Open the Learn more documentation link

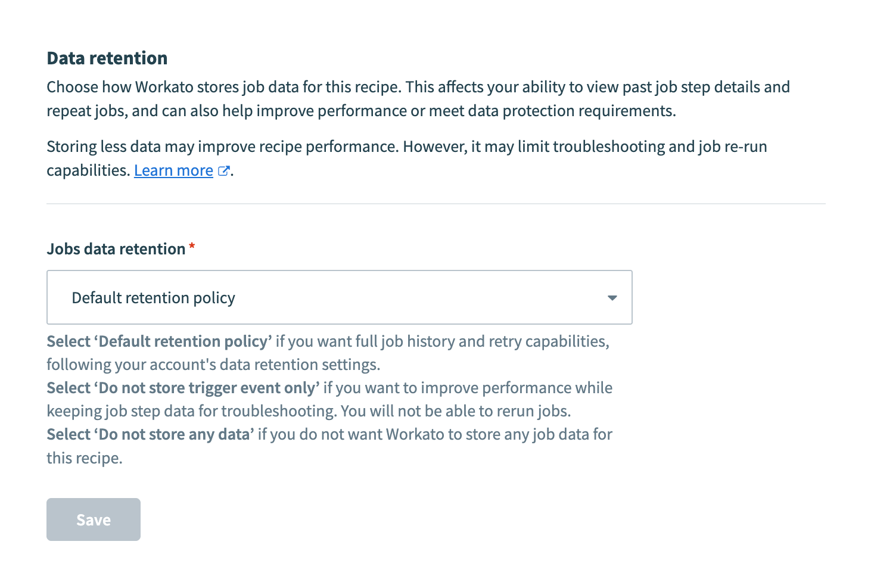click(173, 170)
